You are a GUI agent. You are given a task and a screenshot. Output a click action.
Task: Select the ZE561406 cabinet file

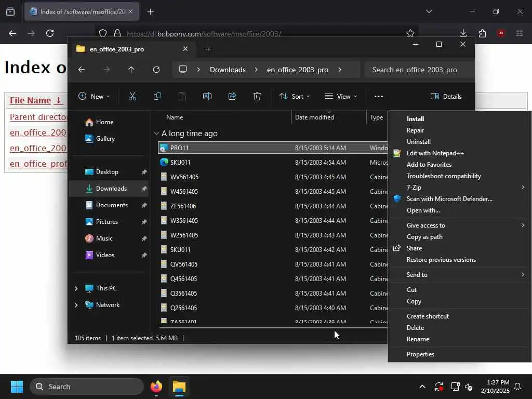click(273, 206)
